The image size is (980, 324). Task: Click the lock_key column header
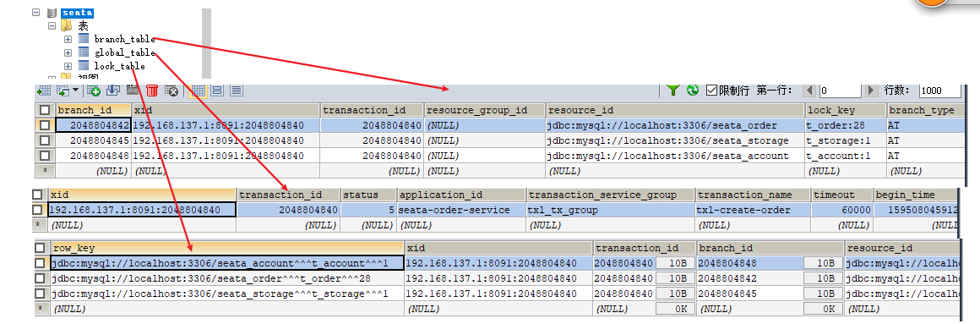(x=845, y=110)
